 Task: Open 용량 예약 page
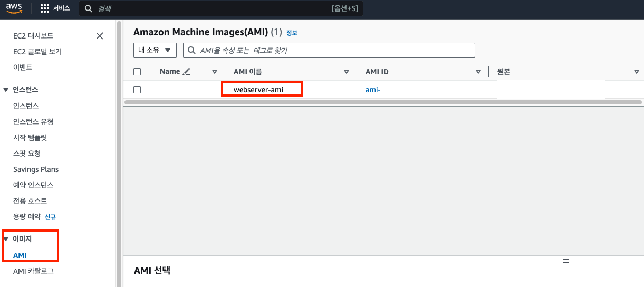point(27,217)
